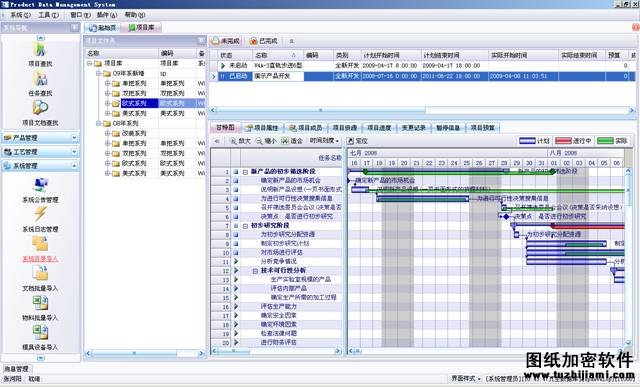Select the 未启动 project row
This screenshot has height=387, width=640.
pyautogui.click(x=422, y=66)
